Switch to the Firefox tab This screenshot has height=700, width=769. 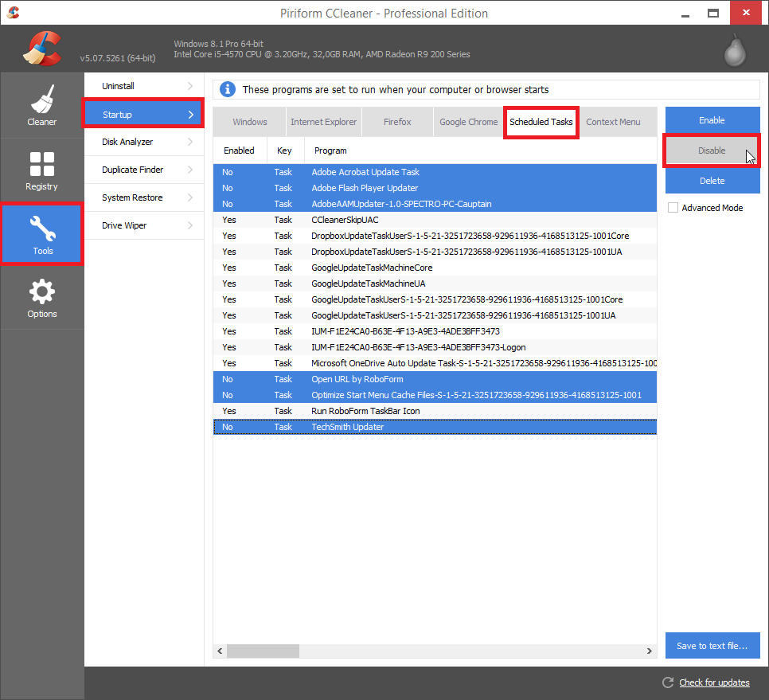tap(397, 122)
